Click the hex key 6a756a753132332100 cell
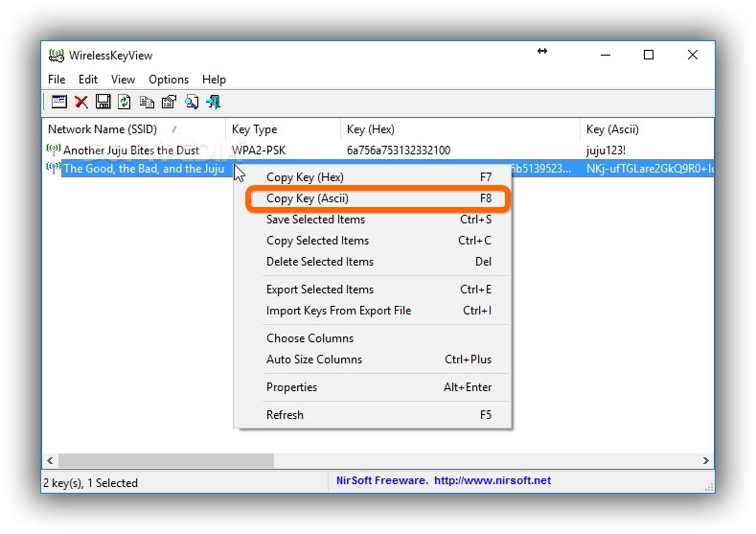The width and height of the screenshot is (756, 534). [399, 151]
